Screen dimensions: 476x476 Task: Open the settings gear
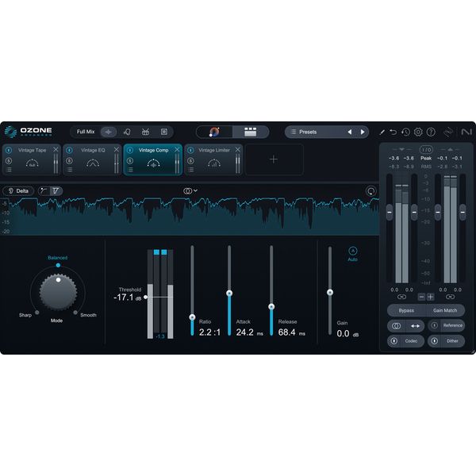click(x=418, y=132)
